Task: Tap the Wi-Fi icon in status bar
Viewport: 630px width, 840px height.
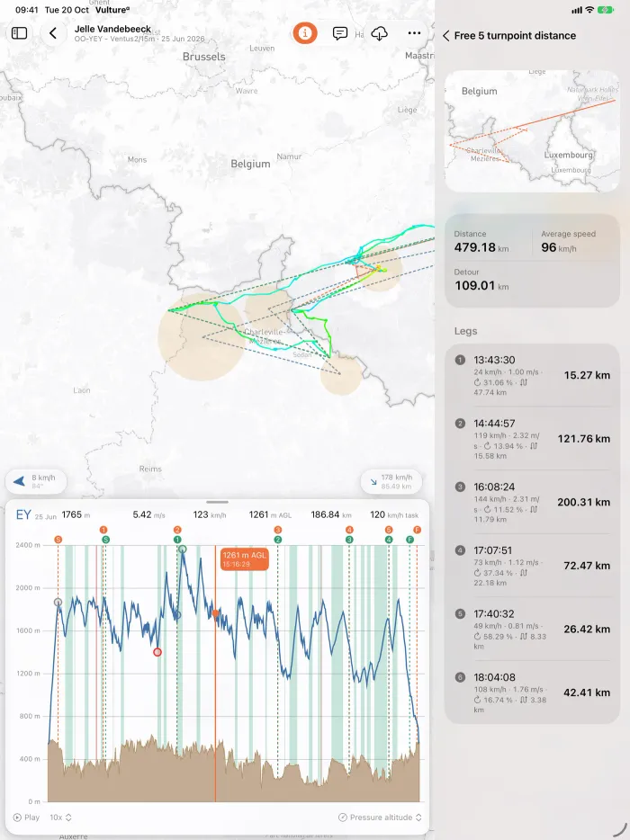Action: 589,10
